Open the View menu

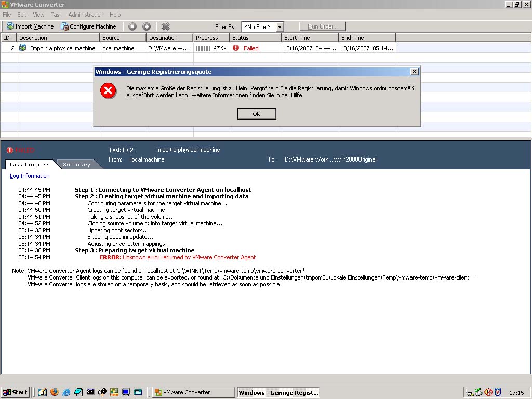click(x=38, y=15)
